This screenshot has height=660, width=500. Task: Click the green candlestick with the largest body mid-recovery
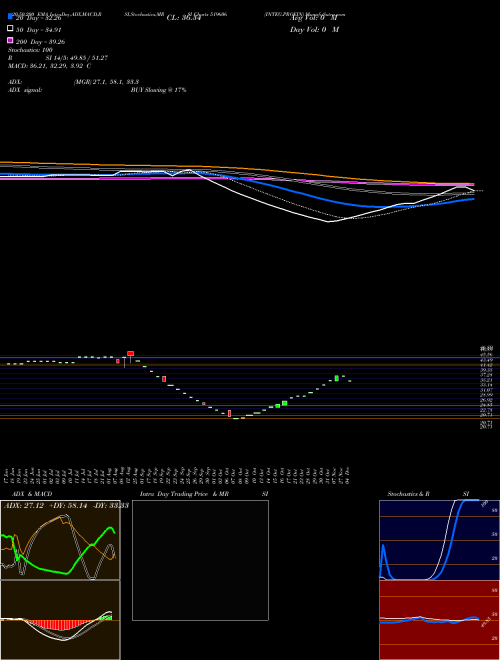point(285,403)
